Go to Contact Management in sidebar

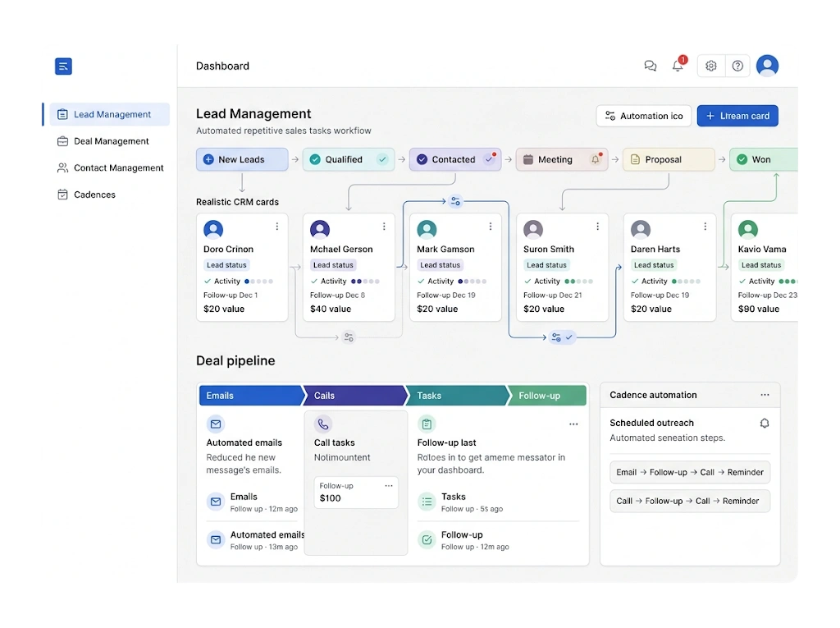(109, 167)
